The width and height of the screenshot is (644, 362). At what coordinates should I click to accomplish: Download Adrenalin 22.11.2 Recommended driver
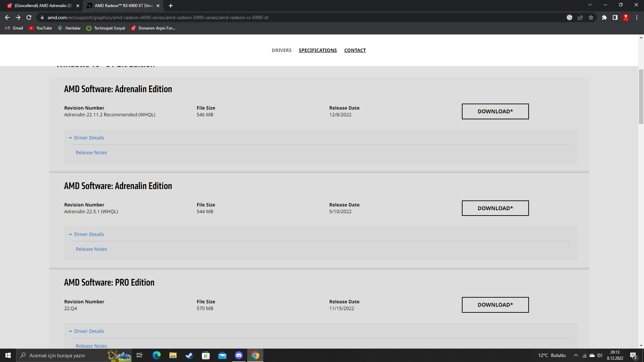[495, 111]
